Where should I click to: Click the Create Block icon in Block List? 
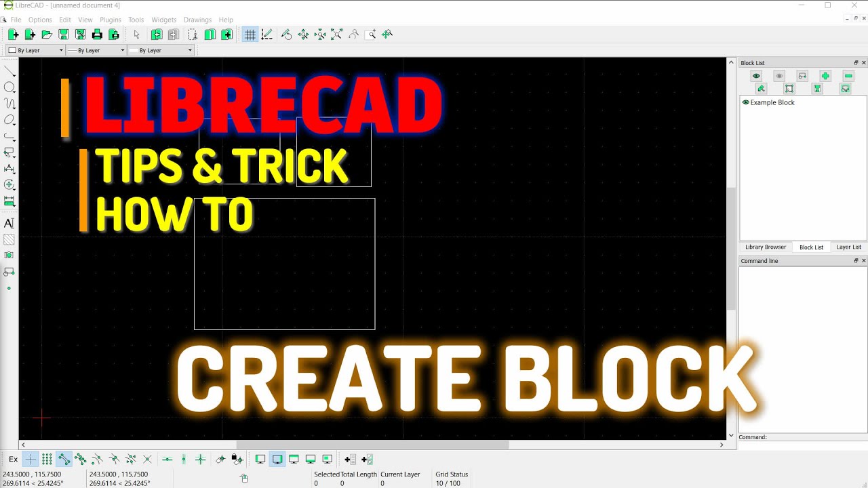802,76
